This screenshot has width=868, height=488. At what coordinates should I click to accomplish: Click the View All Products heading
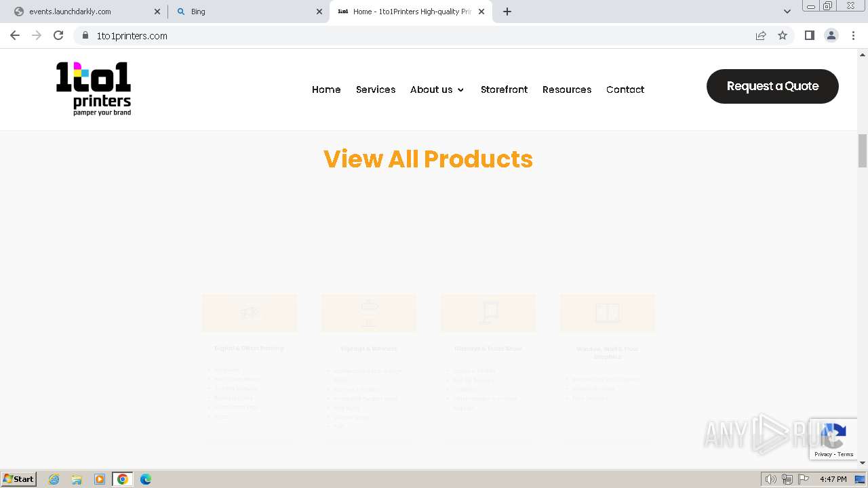[x=428, y=159]
